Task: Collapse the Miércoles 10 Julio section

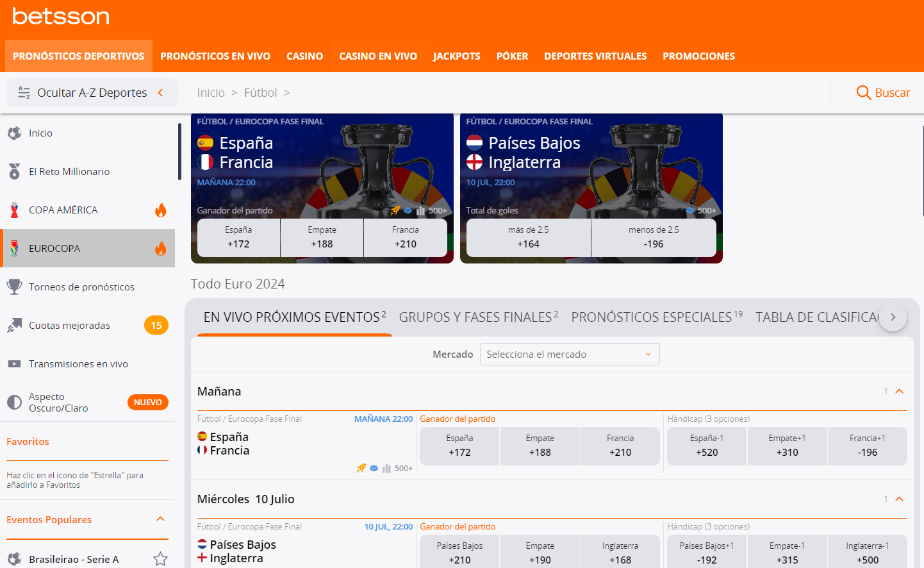Action: tap(900, 499)
